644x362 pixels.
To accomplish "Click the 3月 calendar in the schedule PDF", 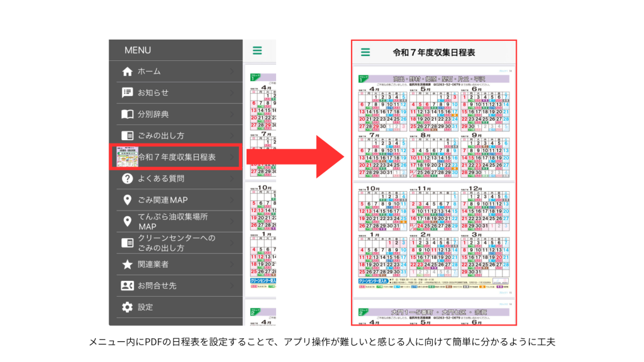I will tap(485, 255).
